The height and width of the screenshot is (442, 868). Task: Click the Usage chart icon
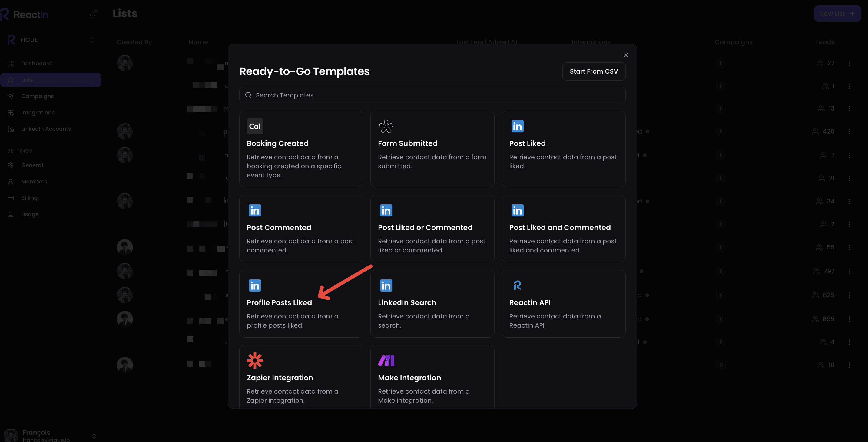10,214
